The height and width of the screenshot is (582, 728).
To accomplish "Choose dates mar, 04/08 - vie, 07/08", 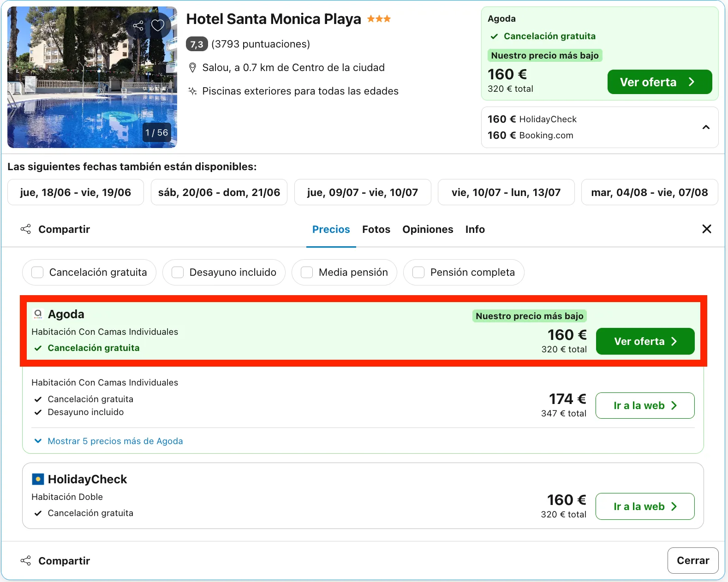I will pos(650,192).
